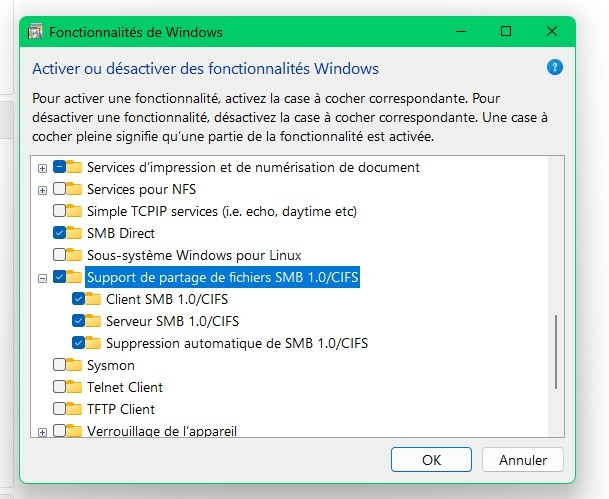Viewport: 609px width, 499px height.
Task: Uncheck the SMB Direct checkbox
Action: click(x=60, y=233)
